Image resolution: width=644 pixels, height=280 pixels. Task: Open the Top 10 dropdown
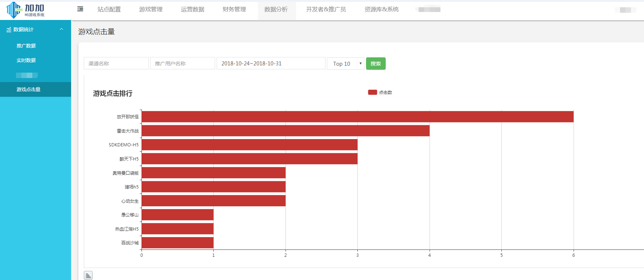click(x=345, y=64)
